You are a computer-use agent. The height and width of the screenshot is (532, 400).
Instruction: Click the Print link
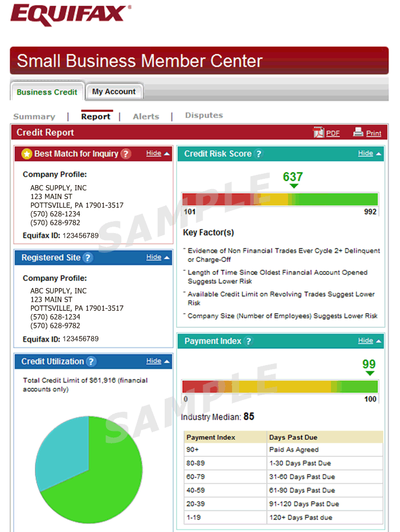click(x=374, y=133)
